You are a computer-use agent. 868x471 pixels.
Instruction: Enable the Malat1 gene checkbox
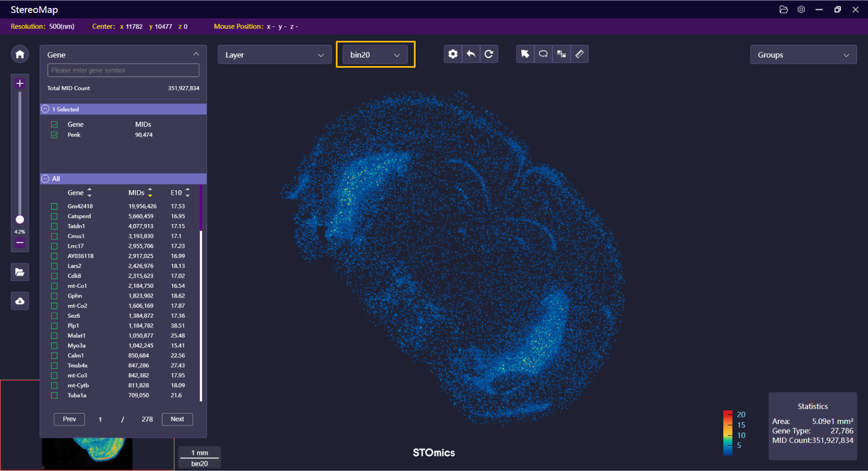(54, 335)
